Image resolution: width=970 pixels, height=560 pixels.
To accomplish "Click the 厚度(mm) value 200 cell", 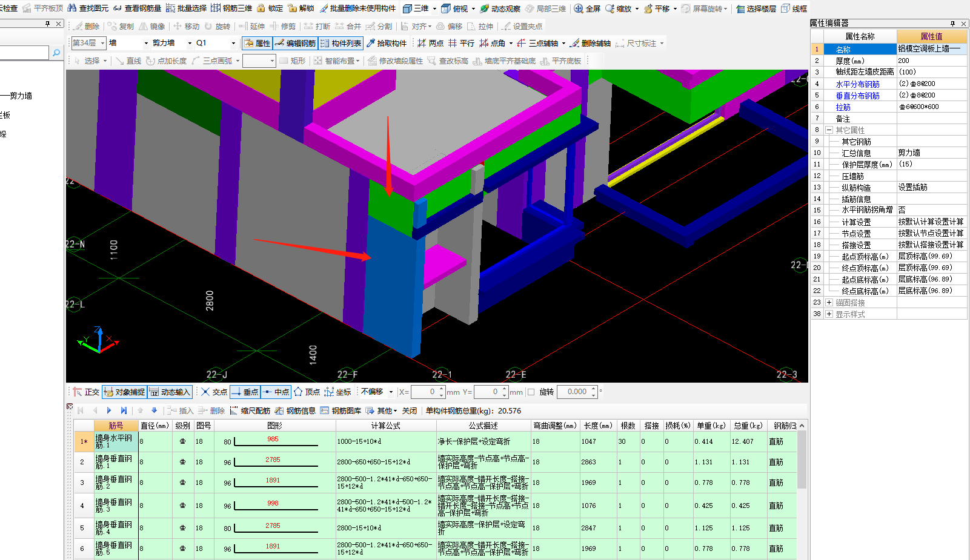I will pos(932,61).
